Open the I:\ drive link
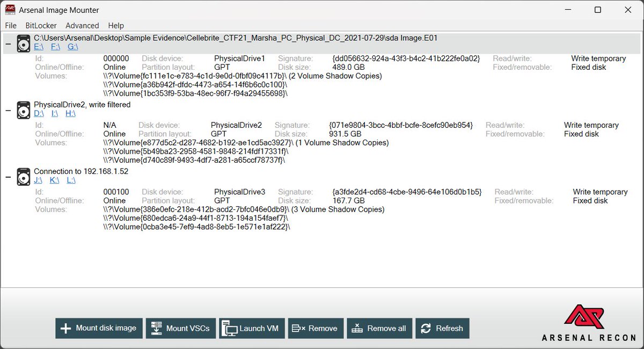The width and height of the screenshot is (644, 349). [x=54, y=113]
